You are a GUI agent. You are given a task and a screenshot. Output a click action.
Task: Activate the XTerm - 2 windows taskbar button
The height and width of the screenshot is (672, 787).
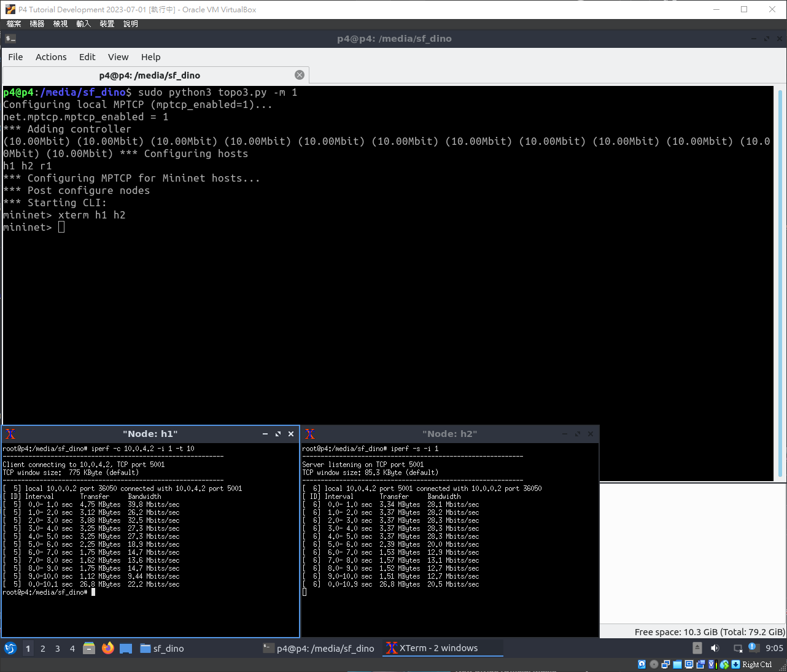[x=442, y=648]
